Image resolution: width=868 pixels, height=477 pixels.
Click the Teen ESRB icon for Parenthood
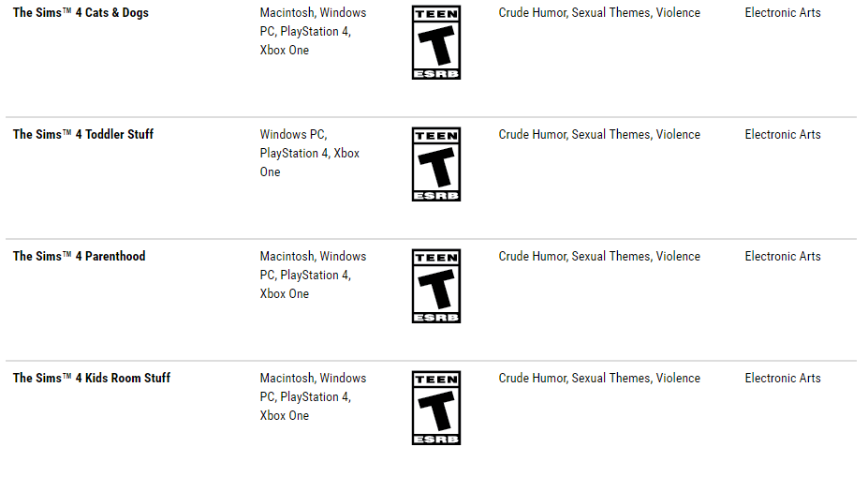(x=436, y=287)
